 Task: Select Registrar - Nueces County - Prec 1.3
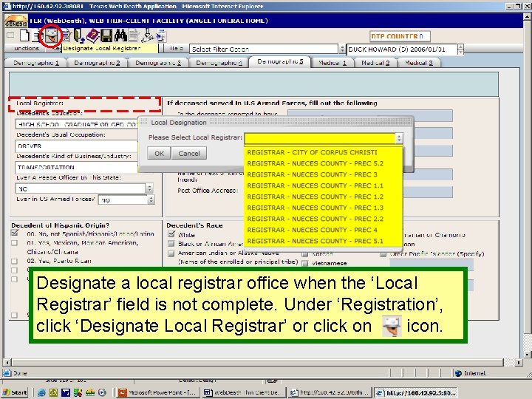(x=324, y=208)
